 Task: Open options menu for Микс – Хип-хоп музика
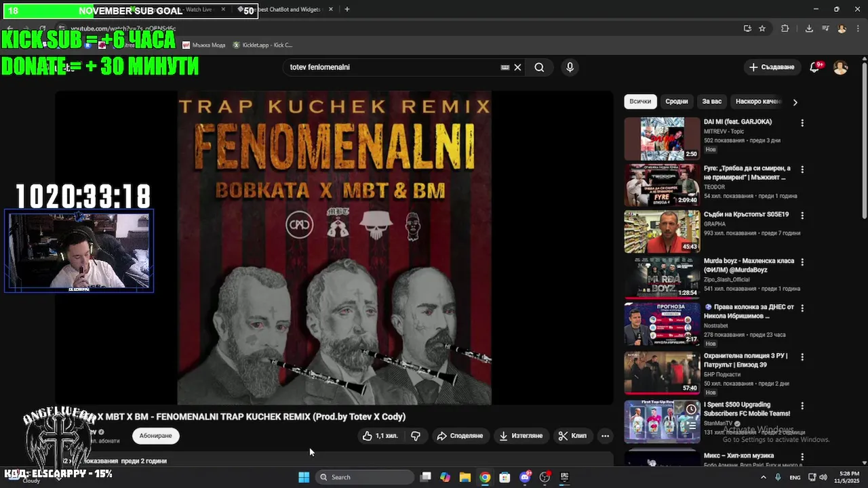point(802,457)
